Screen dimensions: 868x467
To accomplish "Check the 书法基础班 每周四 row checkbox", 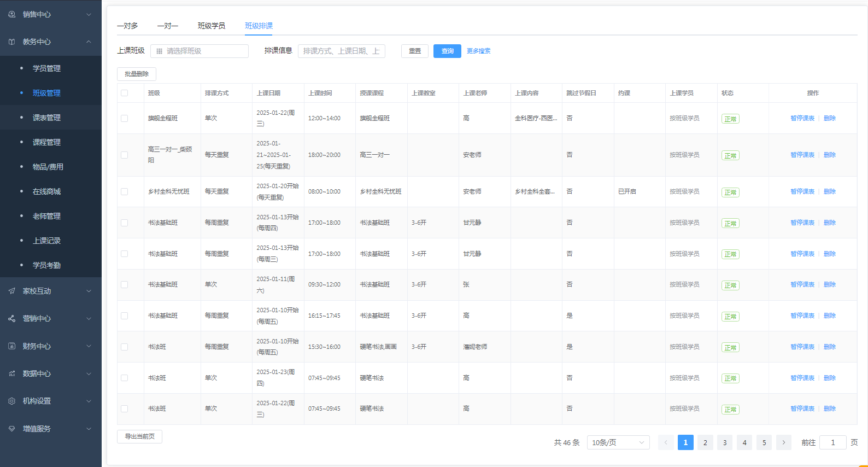I will point(125,223).
